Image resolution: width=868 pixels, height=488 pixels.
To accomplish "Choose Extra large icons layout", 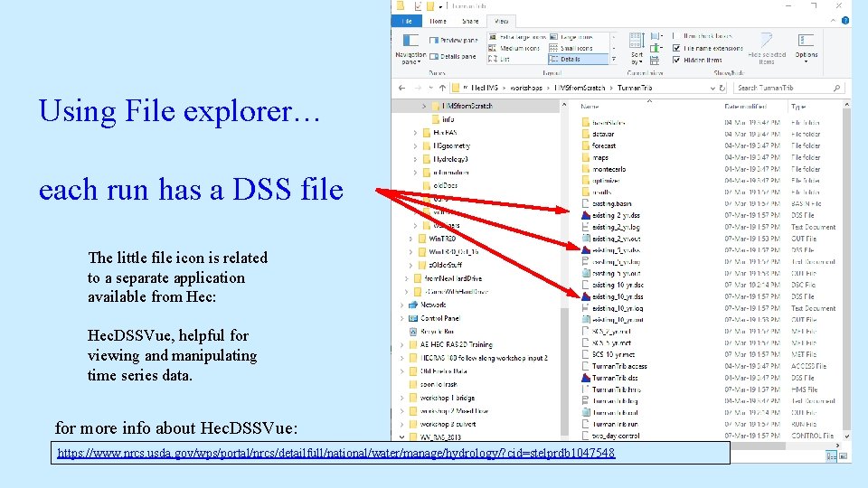I will click(517, 37).
